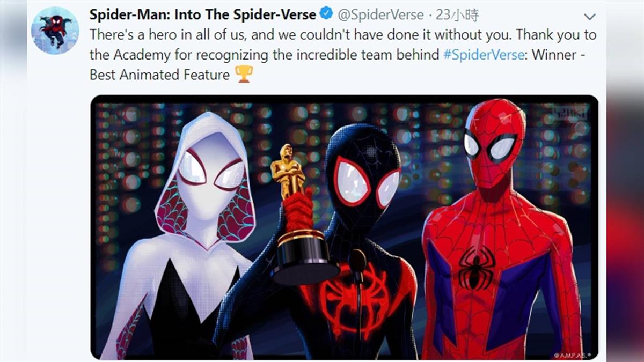Click the A.M.P.A.S. copyright mark
Image resolution: width=644 pixels, height=362 pixels.
pyautogui.click(x=573, y=354)
